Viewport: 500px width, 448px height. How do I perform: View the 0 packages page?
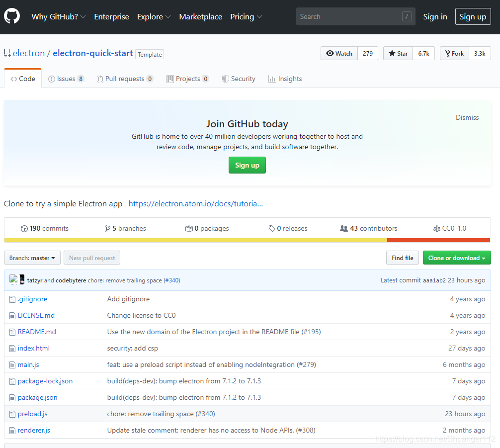pyautogui.click(x=207, y=228)
